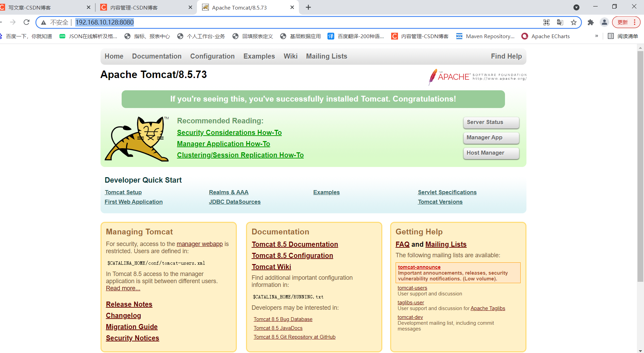Open the Home nav item
Viewport: 644px width, 353px height.
coord(114,56)
